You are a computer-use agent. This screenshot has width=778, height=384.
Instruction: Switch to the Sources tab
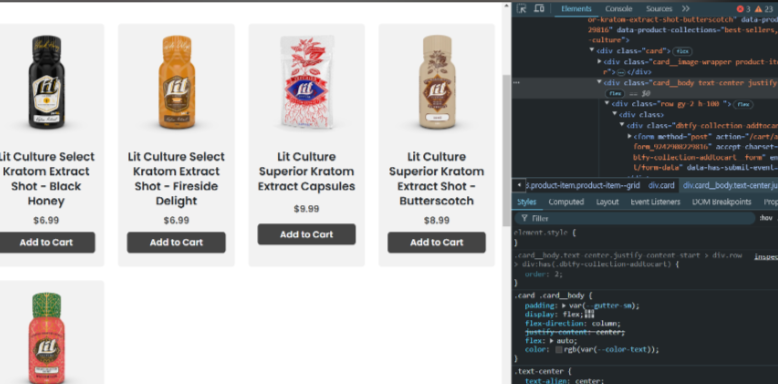point(659,9)
